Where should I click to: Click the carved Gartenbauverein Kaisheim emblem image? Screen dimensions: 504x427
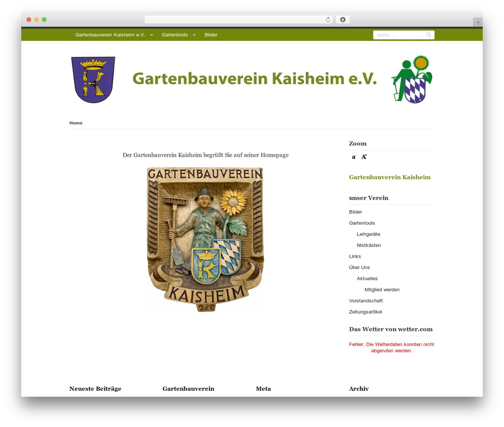205,239
